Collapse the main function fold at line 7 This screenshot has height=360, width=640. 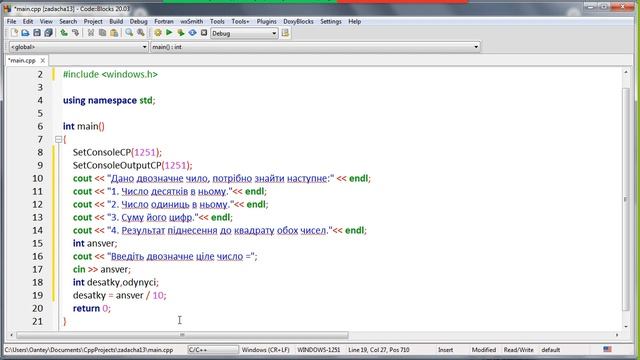[x=58, y=140]
